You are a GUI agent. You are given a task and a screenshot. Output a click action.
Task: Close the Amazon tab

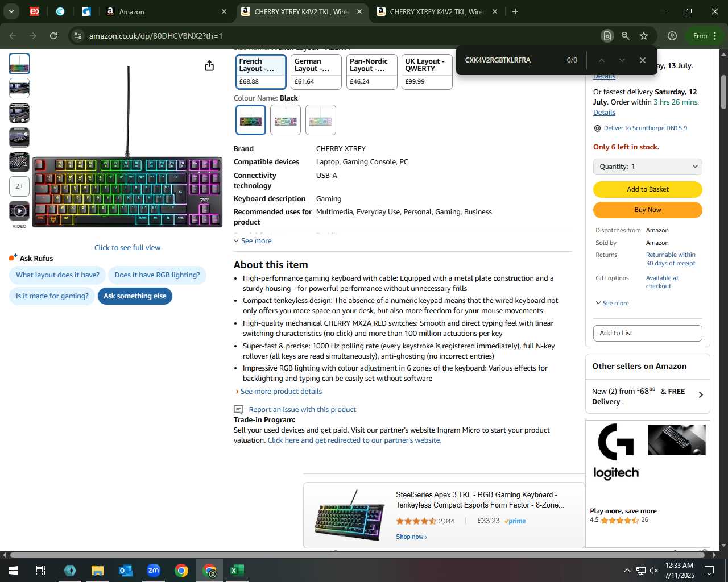click(x=224, y=11)
